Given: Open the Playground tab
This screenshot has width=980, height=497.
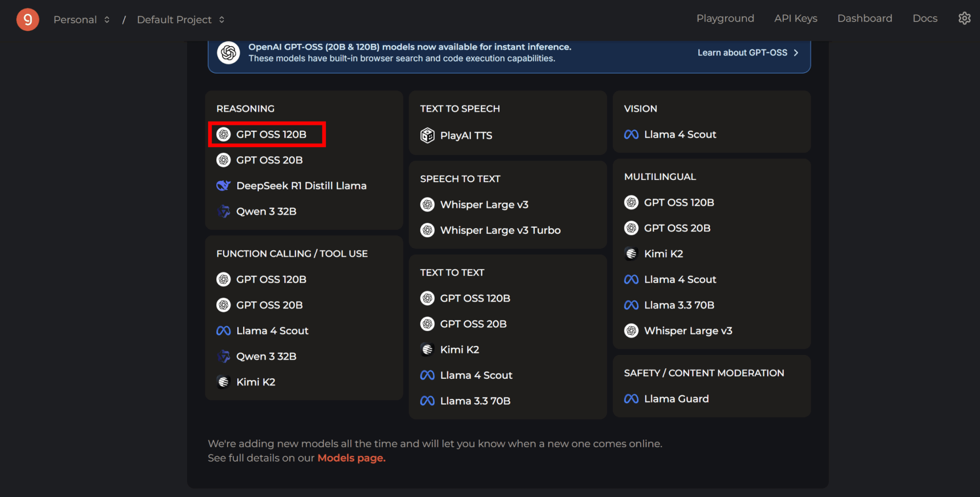Looking at the screenshot, I should click(725, 18).
